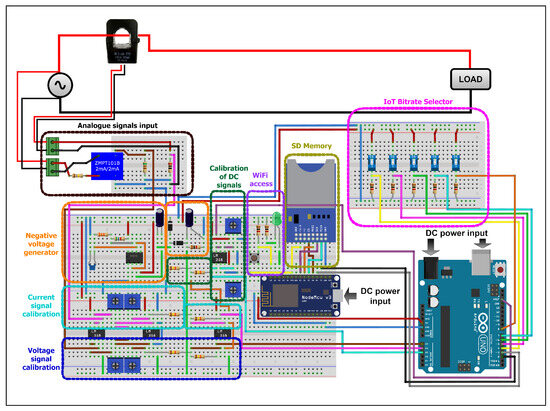Select the left dark electrolytic capacitor
This screenshot has width=550, height=411.
click(160, 217)
